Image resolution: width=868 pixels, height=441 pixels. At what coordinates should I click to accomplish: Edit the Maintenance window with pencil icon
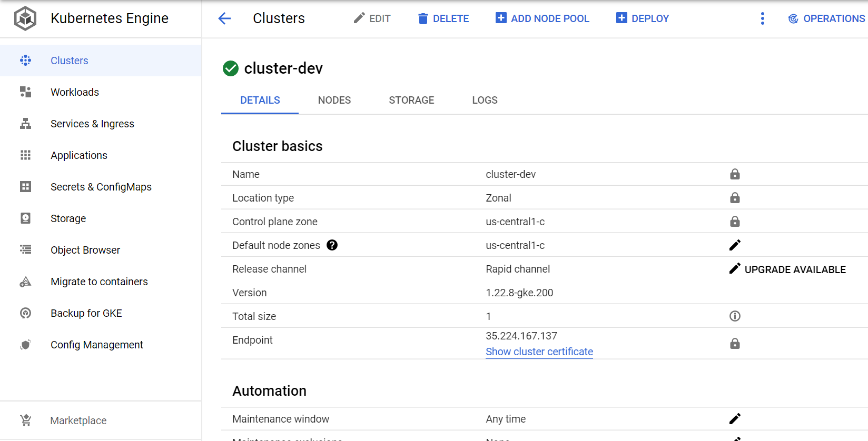click(x=735, y=419)
